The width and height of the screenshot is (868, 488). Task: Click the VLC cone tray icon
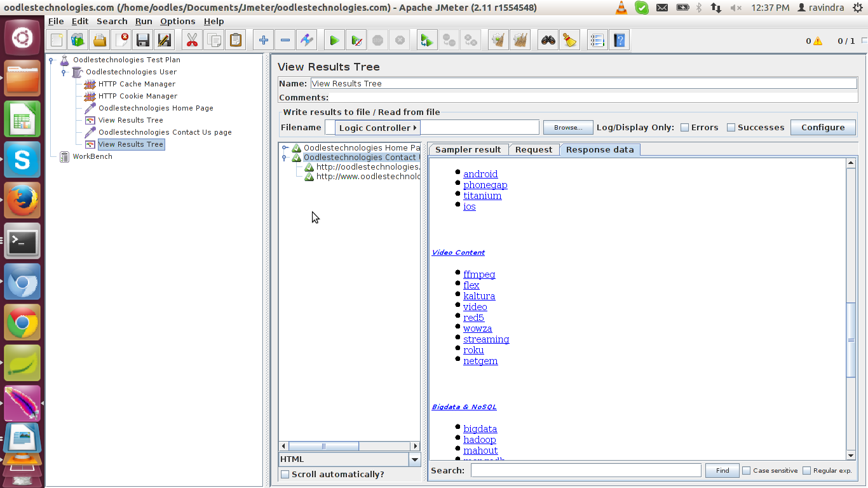point(621,8)
